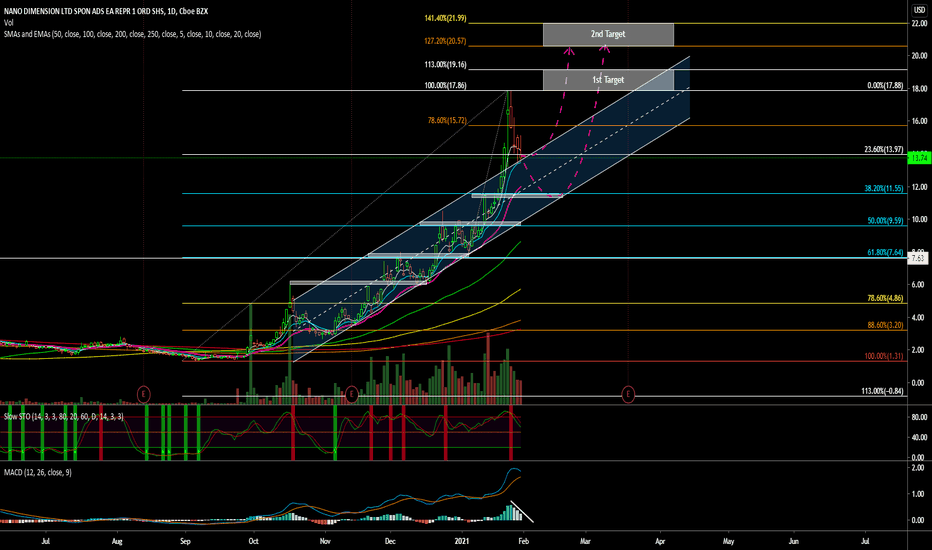Click the 61.80%(7.64) retracement label
The height and width of the screenshot is (550, 932).
tap(885, 253)
